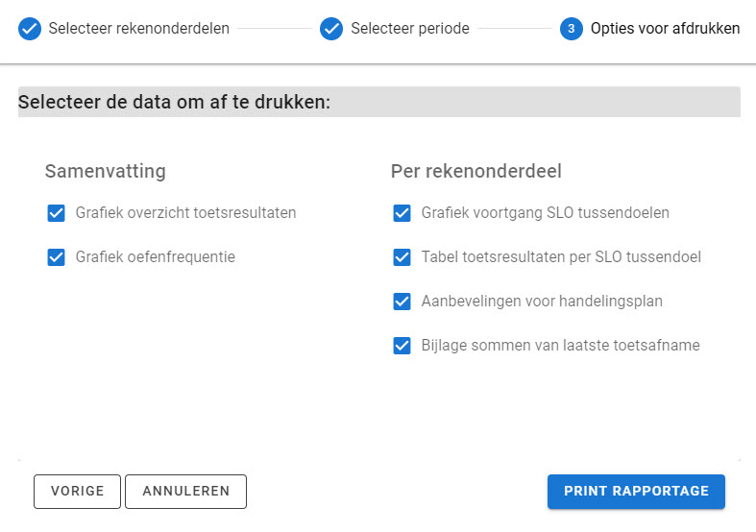Viewport: 756px width, 532px height.
Task: Select the Opties voor afdrukken step label
Action: (x=665, y=29)
